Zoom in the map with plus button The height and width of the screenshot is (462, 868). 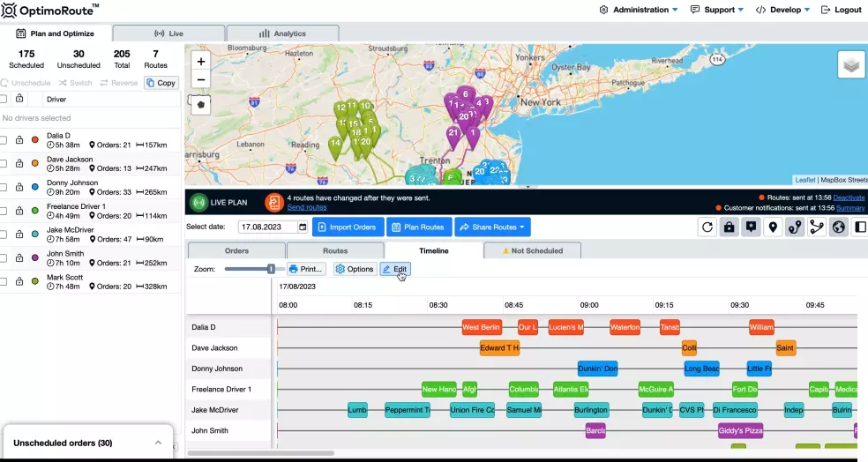pos(201,62)
